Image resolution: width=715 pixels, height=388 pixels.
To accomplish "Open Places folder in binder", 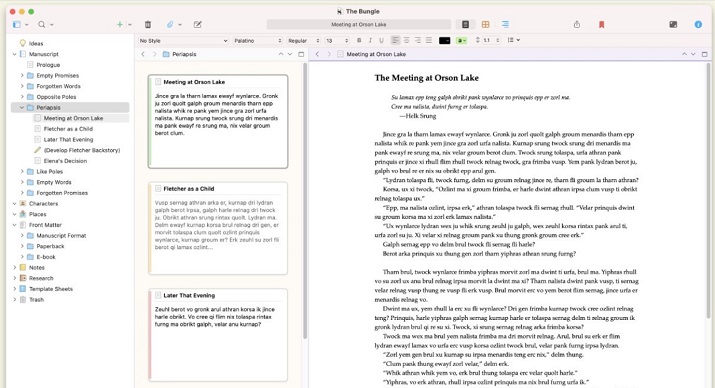I will click(38, 214).
